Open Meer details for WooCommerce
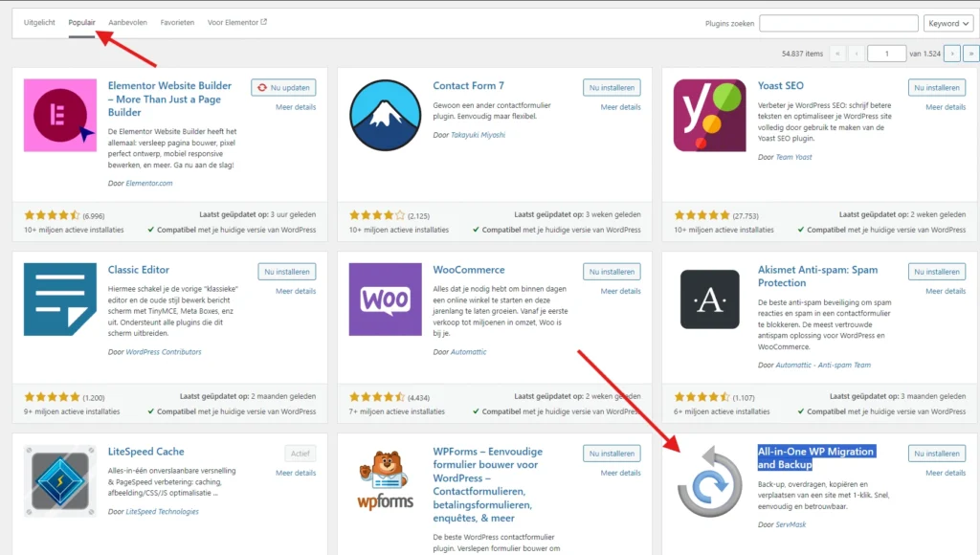This screenshot has width=980, height=555. click(620, 291)
